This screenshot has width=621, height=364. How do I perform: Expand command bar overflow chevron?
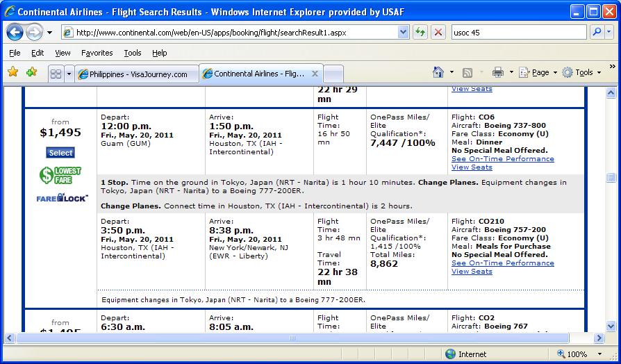coord(613,66)
